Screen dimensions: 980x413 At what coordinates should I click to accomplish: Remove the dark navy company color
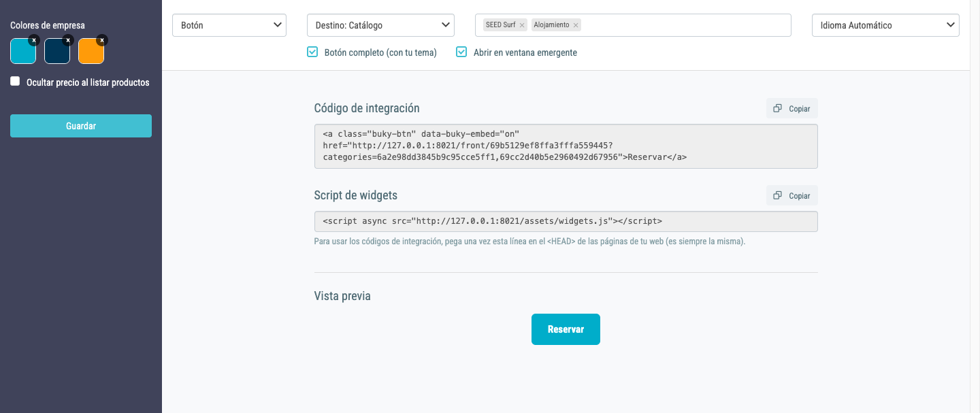[67, 40]
